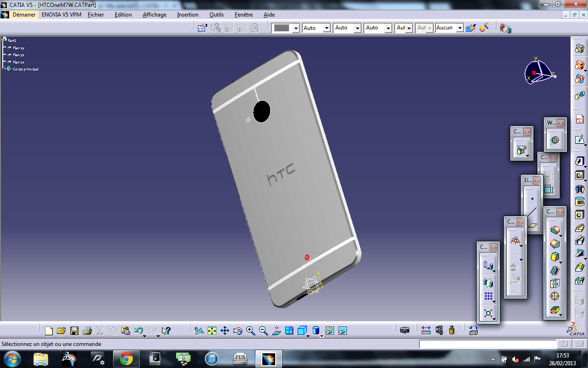Open the Insertion menu
The width and height of the screenshot is (588, 368).
(x=187, y=15)
